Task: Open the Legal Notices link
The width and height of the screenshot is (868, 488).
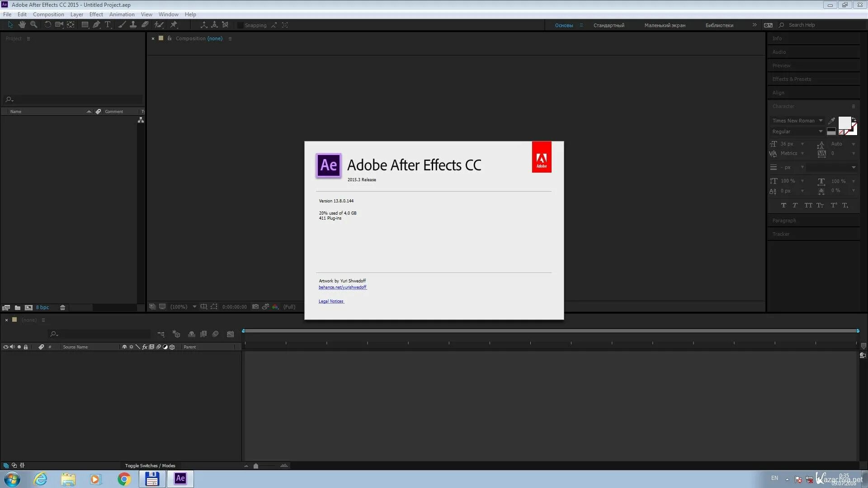Action: pyautogui.click(x=331, y=301)
